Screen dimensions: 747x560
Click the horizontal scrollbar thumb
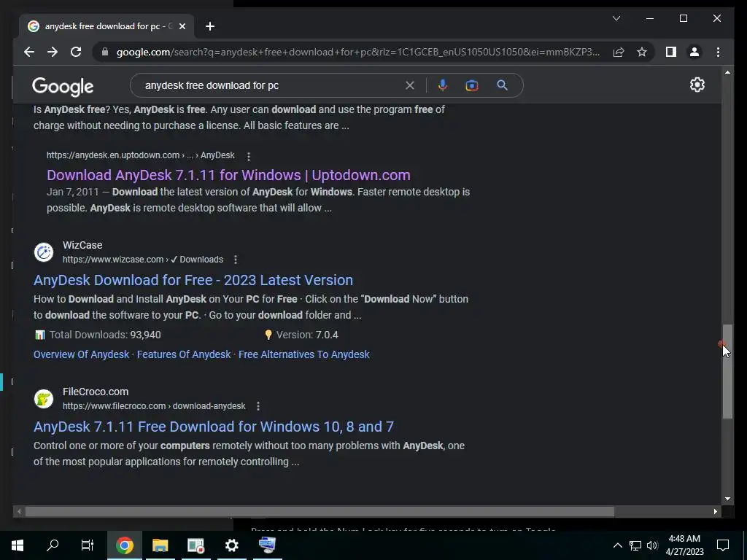coord(320,512)
